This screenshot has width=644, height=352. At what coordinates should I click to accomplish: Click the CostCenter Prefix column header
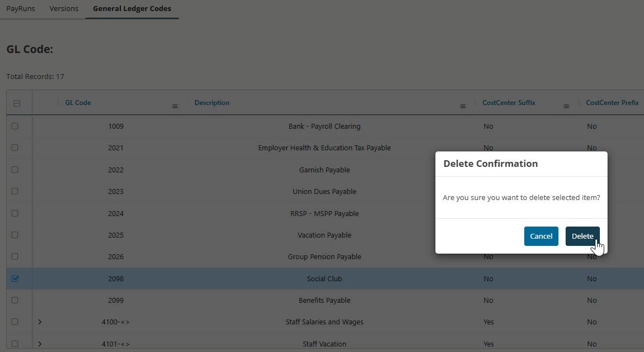(x=612, y=103)
